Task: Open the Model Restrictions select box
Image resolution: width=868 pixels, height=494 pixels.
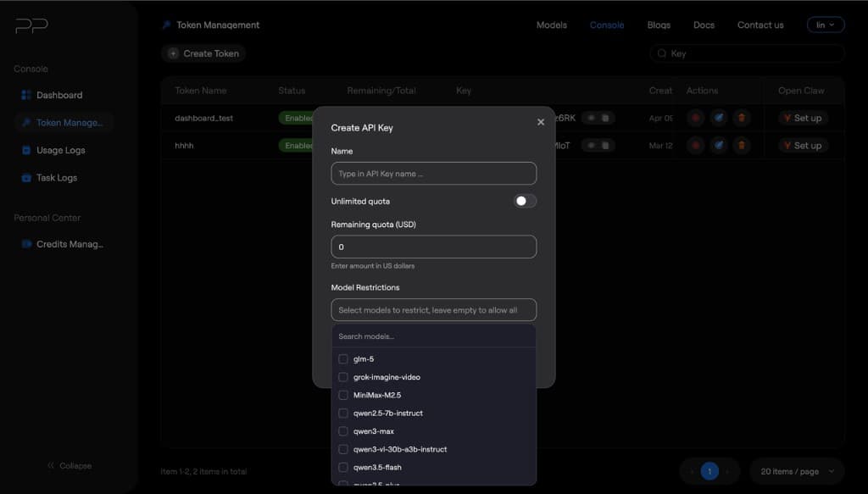Action: pos(433,310)
